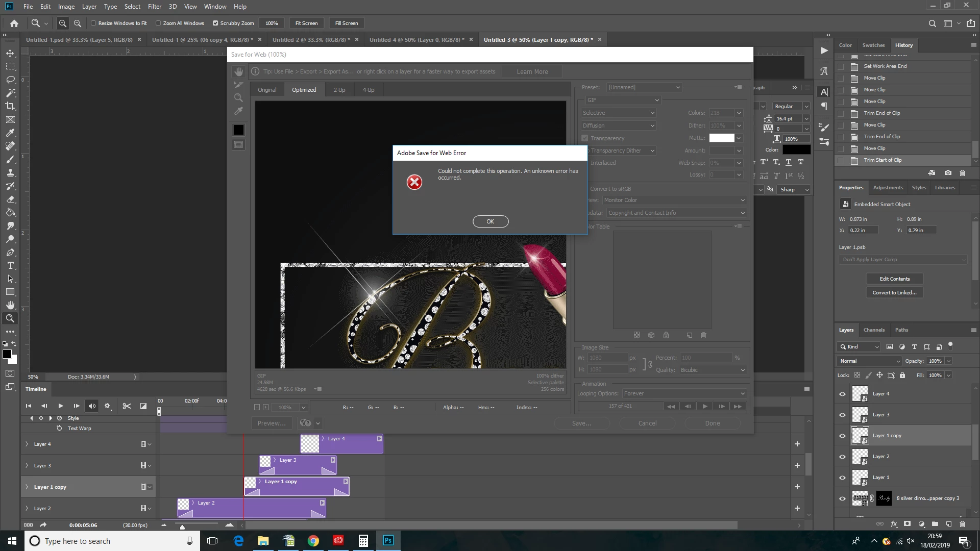The height and width of the screenshot is (551, 980).
Task: Enable Resize Windows to Fit checkbox
Action: (x=93, y=23)
